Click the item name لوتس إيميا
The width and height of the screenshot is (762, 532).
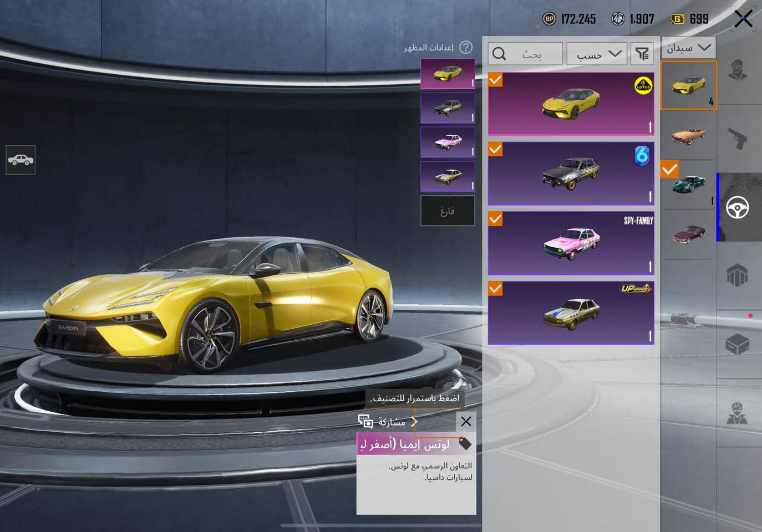pos(405,444)
